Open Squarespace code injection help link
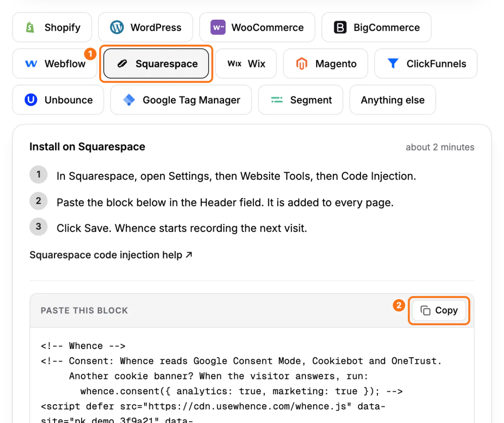 tap(111, 255)
